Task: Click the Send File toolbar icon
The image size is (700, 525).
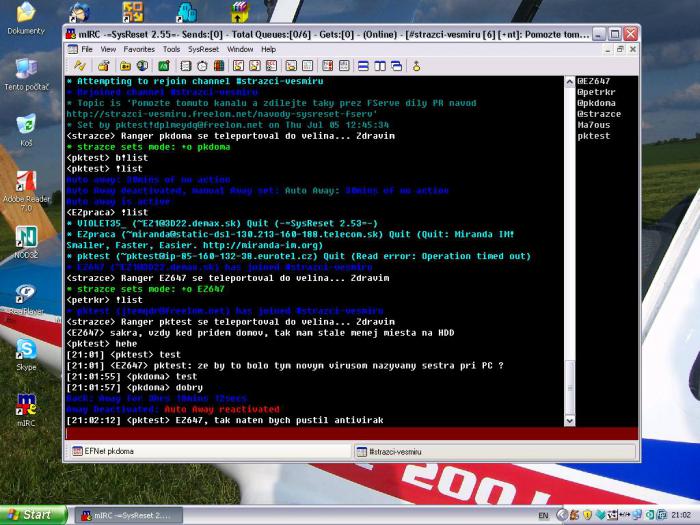Action: pyautogui.click(x=238, y=66)
